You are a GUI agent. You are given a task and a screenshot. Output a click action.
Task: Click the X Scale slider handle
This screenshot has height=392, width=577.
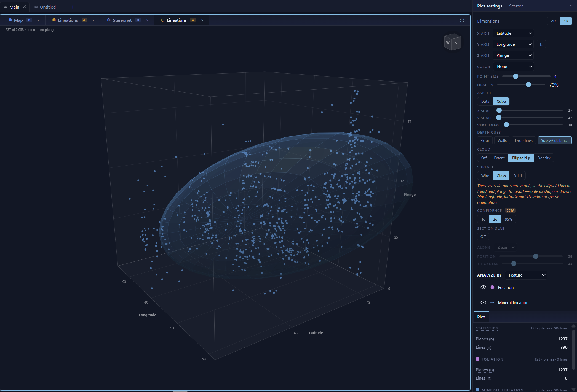(499, 110)
